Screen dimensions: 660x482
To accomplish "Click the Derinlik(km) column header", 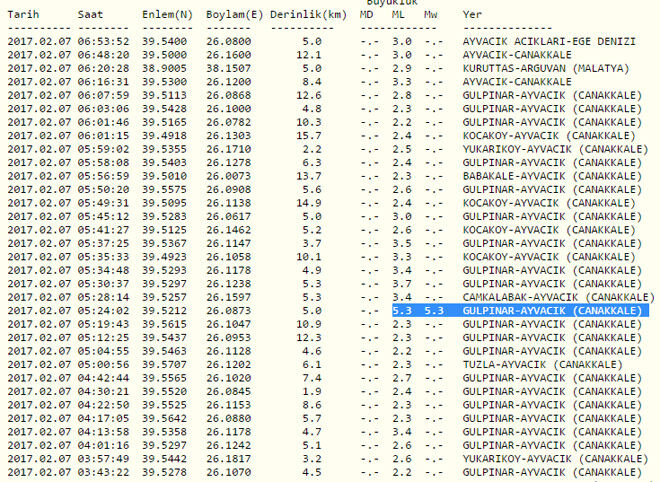I will click(310, 16).
